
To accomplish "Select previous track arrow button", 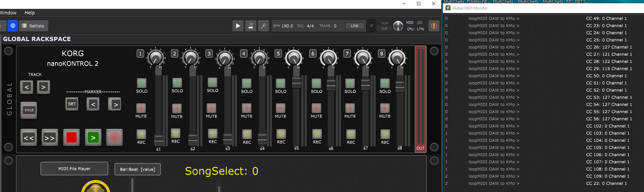I will coord(27,87).
